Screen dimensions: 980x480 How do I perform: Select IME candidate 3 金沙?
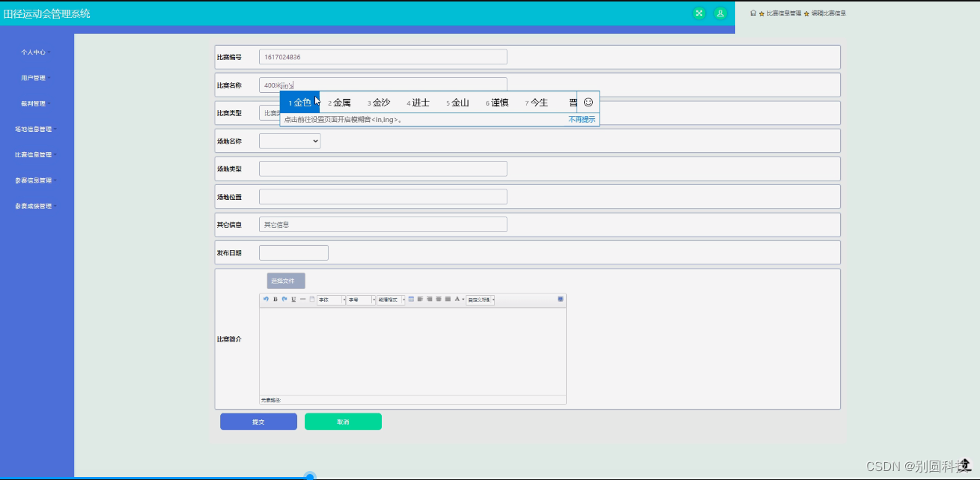tap(379, 103)
